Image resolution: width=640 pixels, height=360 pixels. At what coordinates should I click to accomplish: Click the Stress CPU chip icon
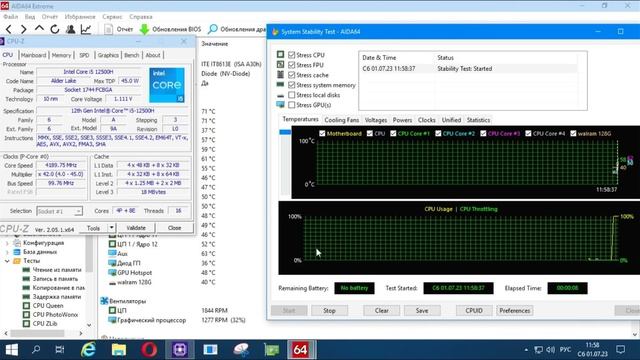pos(280,54)
